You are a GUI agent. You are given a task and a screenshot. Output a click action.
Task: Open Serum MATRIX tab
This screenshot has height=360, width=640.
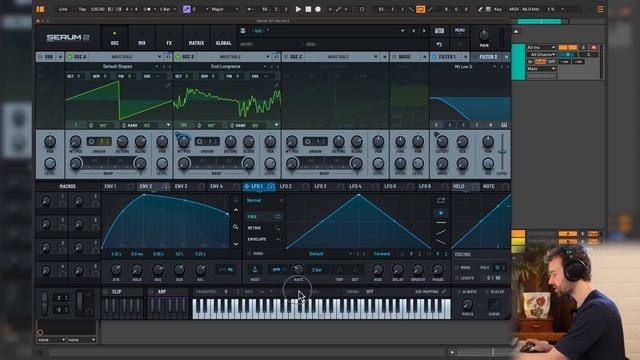196,38
